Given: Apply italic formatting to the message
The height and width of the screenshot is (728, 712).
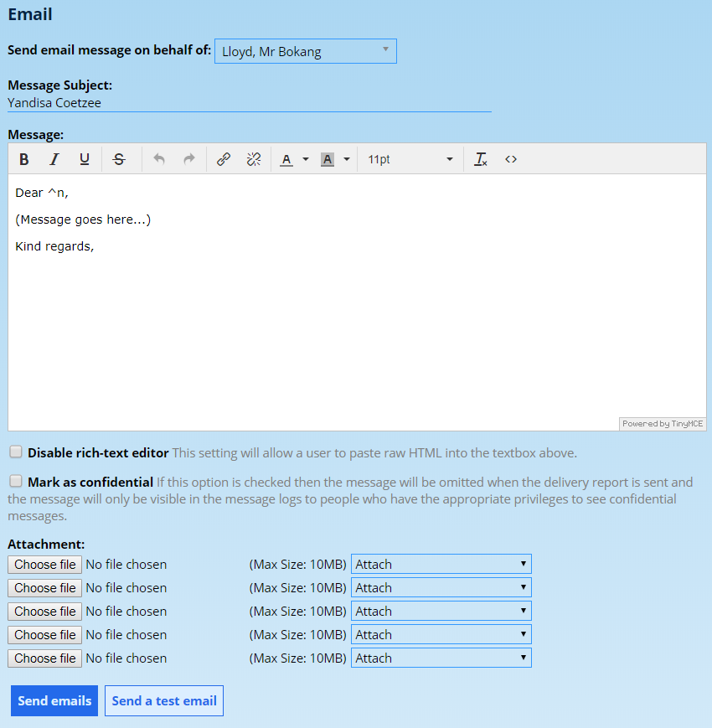Looking at the screenshot, I should click(x=54, y=159).
